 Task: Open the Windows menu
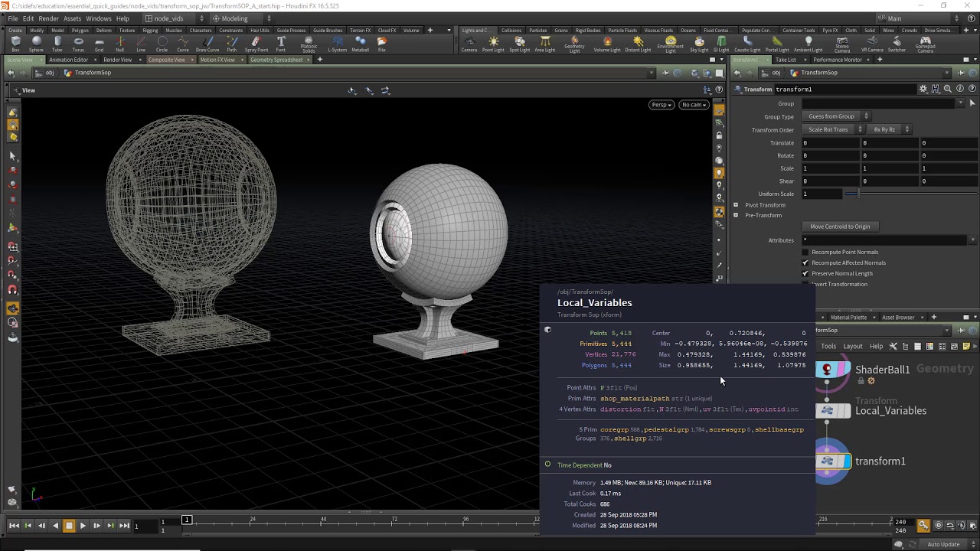[x=98, y=18]
